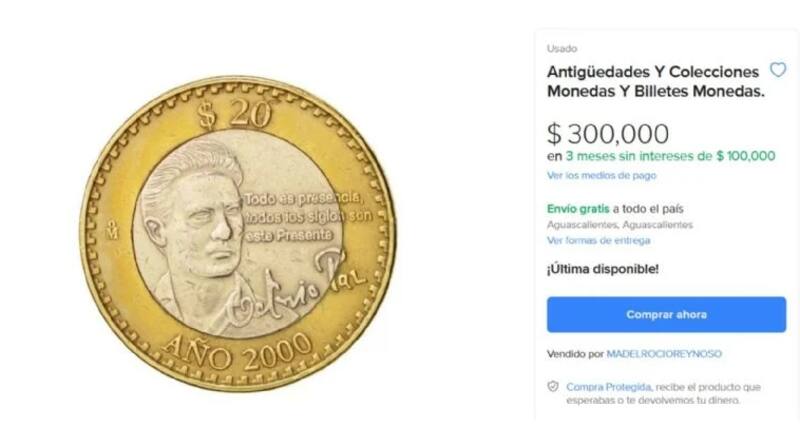Click the mint mark on coin's left rim
800x447 pixels.
click(112, 230)
